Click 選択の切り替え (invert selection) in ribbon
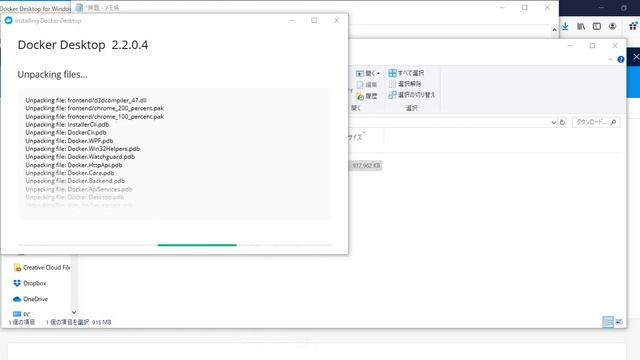This screenshot has height=360, width=640. (x=411, y=95)
